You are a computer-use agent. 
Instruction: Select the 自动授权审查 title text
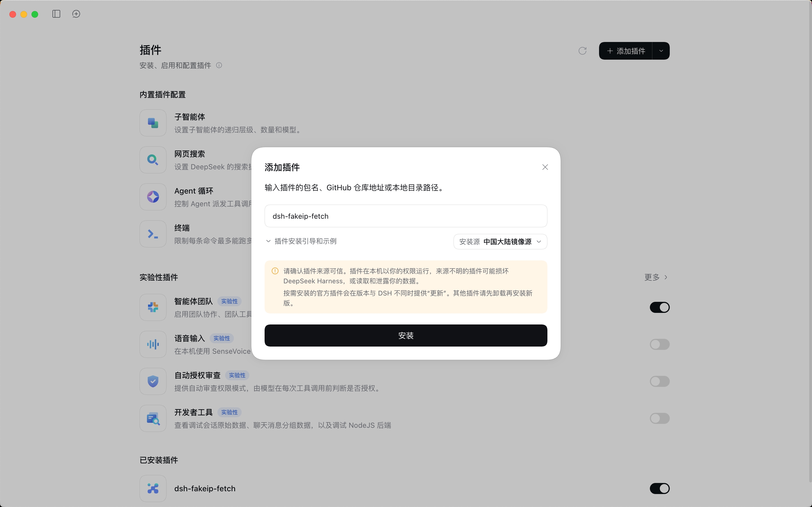click(197, 375)
